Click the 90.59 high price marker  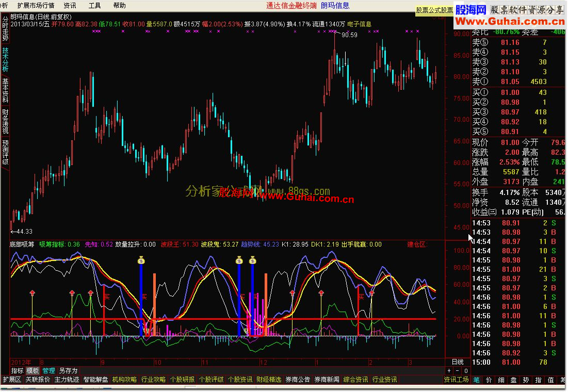coord(349,35)
